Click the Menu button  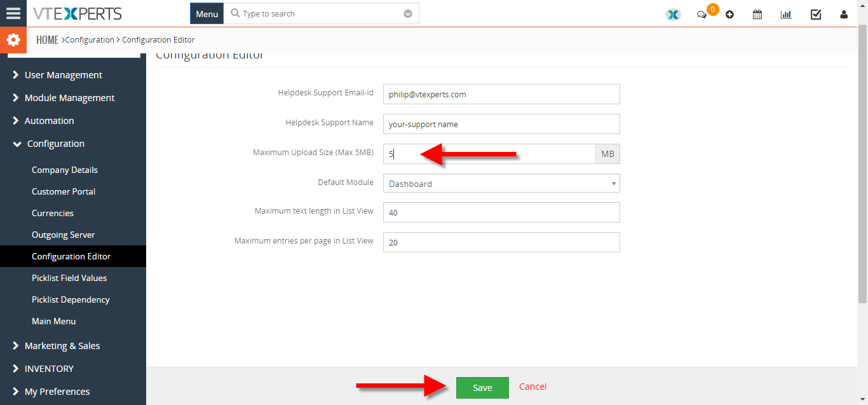207,14
